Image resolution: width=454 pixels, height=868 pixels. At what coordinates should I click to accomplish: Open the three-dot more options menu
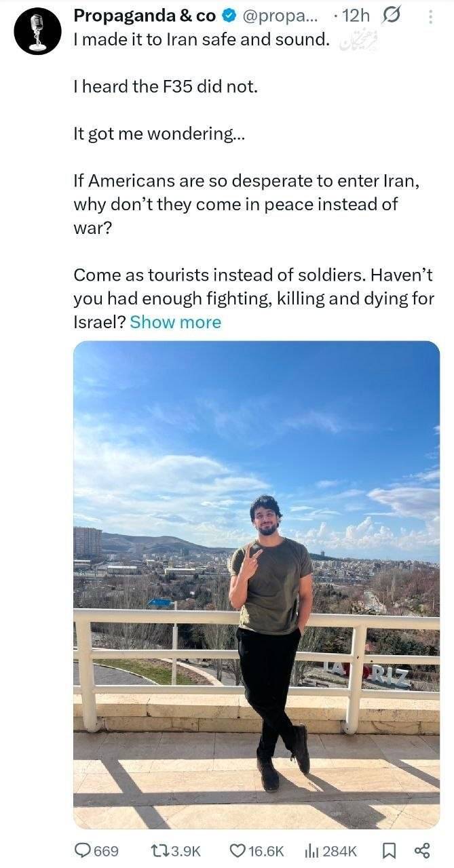430,17
